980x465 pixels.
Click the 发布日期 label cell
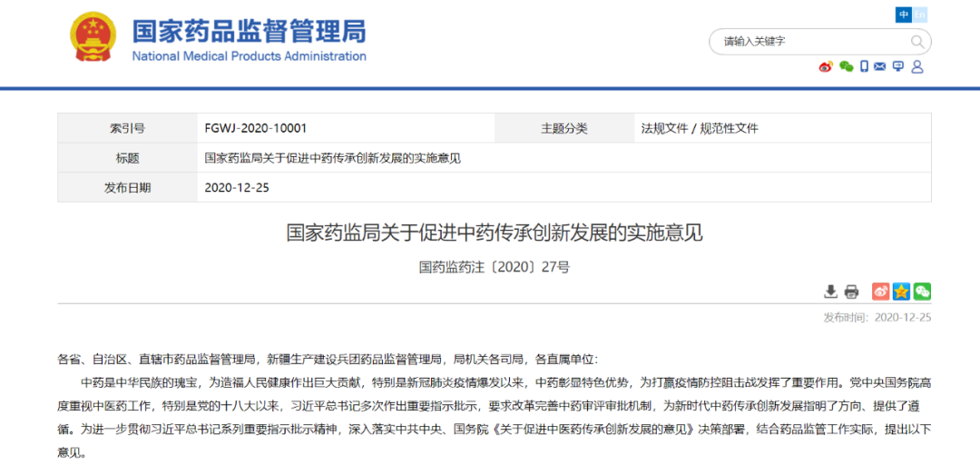(x=128, y=187)
